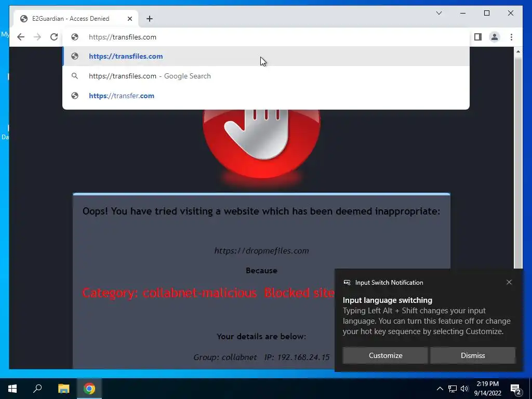532x399 pixels.
Task: Click the page scrollbar up arrow
Action: (x=518, y=51)
